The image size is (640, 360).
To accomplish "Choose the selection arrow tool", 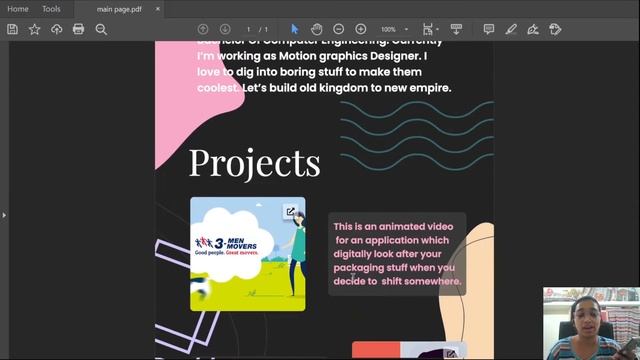I will pyautogui.click(x=295, y=29).
